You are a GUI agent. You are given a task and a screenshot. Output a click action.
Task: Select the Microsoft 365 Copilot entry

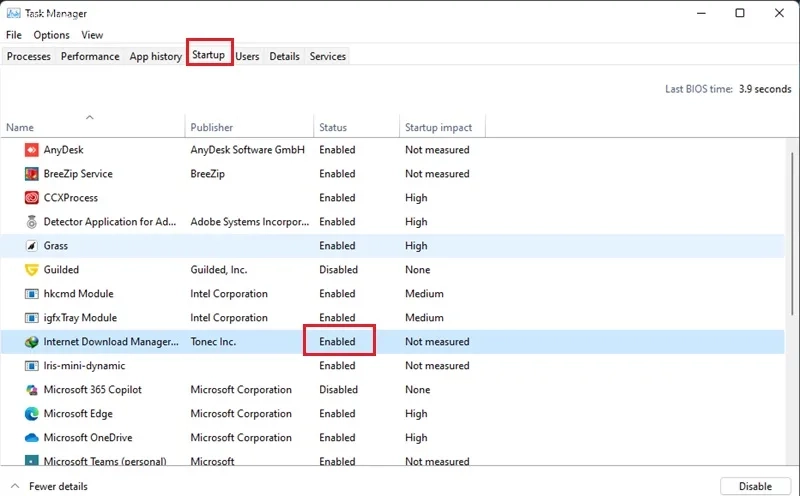point(92,390)
